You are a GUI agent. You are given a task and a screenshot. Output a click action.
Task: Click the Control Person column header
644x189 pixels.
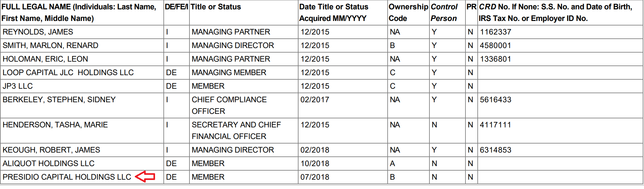444,13
